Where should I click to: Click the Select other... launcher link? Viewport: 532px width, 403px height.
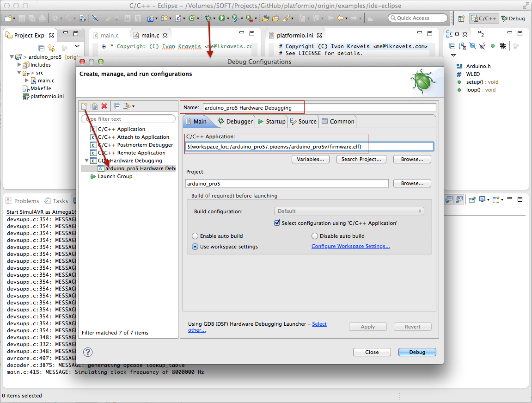[x=319, y=324]
